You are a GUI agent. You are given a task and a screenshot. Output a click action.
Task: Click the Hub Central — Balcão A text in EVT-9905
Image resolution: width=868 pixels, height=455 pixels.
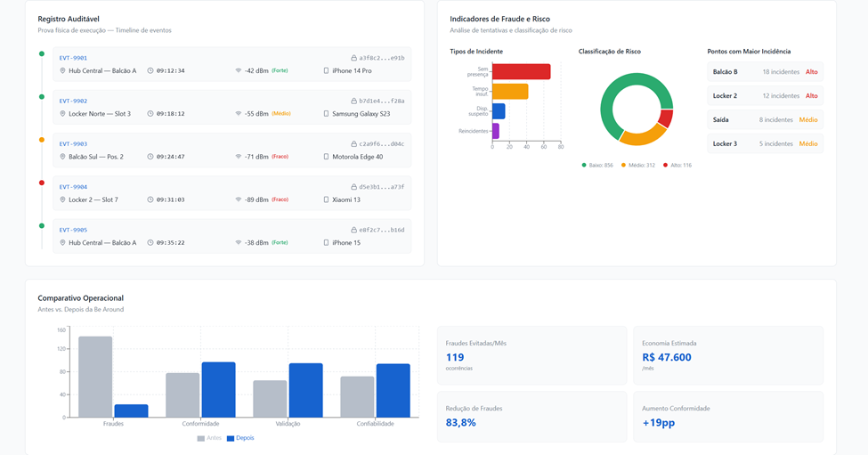pyautogui.click(x=102, y=242)
